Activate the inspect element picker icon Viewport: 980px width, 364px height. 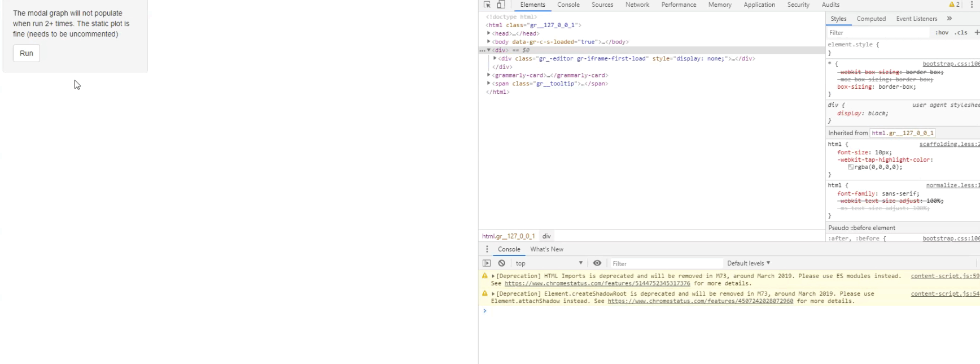coord(487,5)
